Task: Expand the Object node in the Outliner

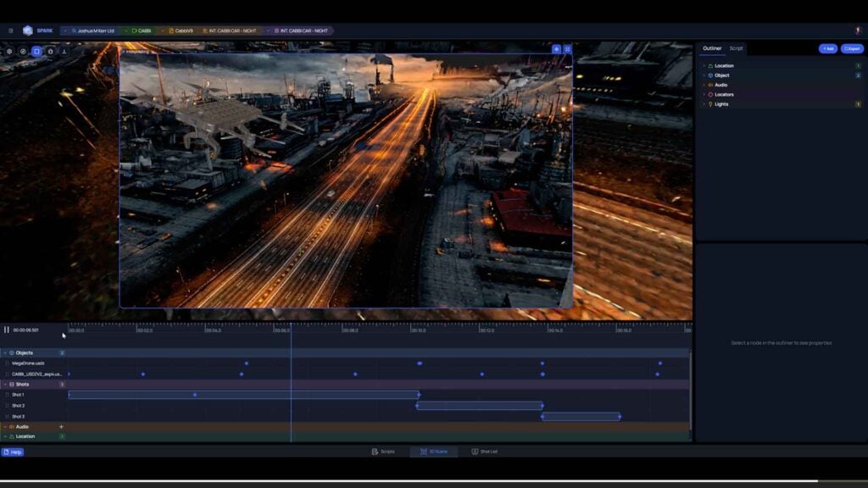Action: (704, 75)
